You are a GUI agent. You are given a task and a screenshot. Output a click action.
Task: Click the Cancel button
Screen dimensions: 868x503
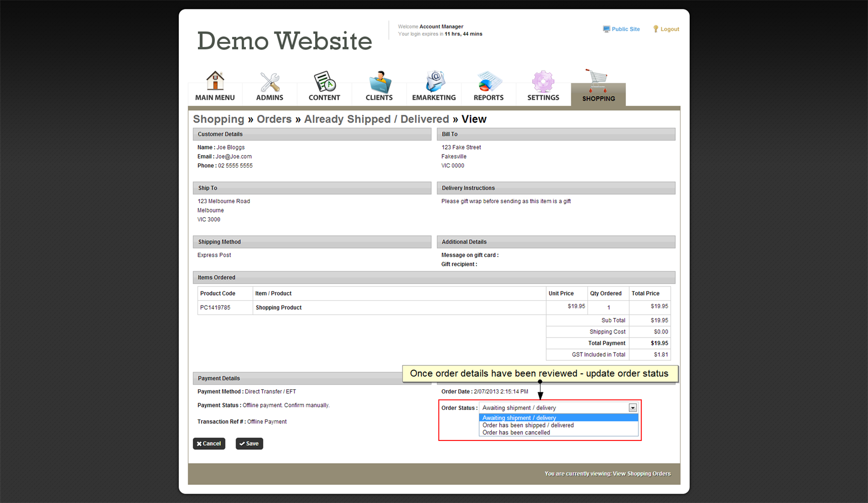click(209, 444)
